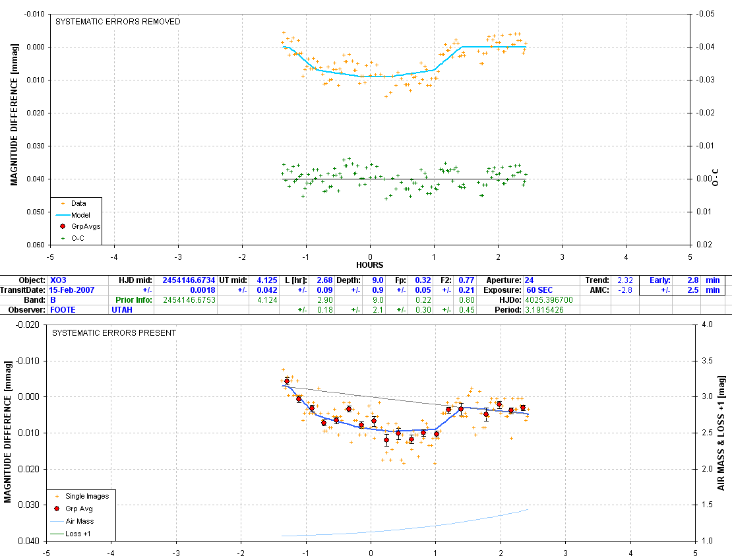Click the Object value XO3

click(58, 280)
